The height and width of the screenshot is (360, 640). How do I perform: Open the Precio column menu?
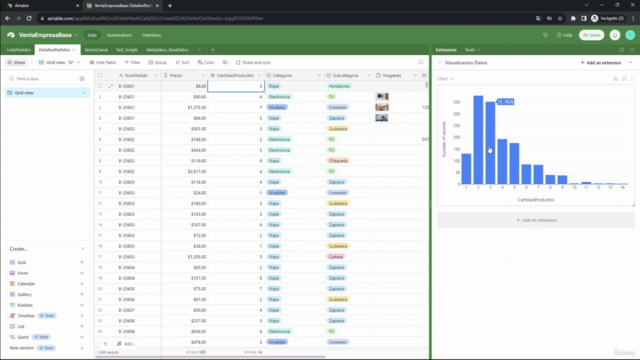203,76
